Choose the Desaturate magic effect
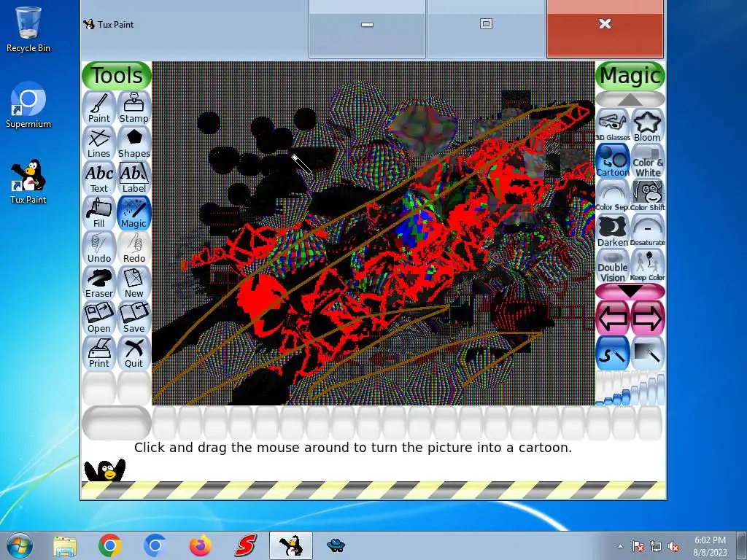This screenshot has height=560, width=747. 648,231
